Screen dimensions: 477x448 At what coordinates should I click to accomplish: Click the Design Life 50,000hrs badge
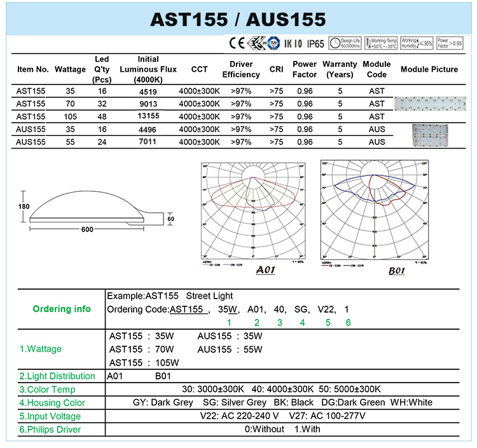(x=345, y=43)
